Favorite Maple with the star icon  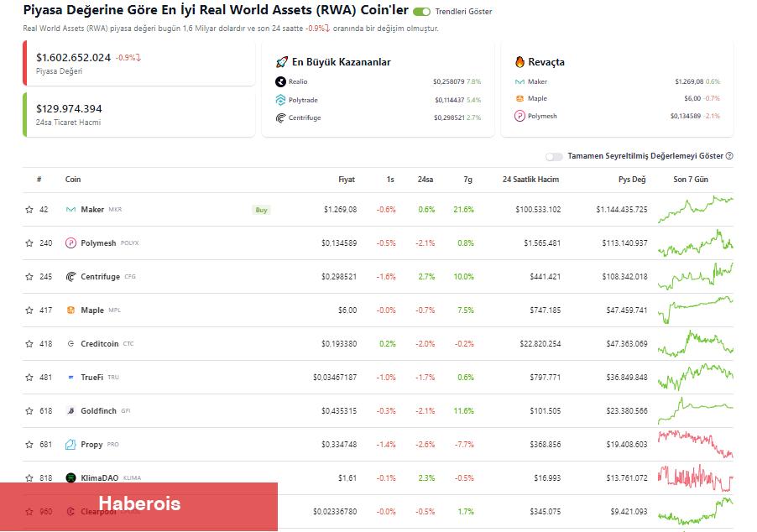(29, 310)
